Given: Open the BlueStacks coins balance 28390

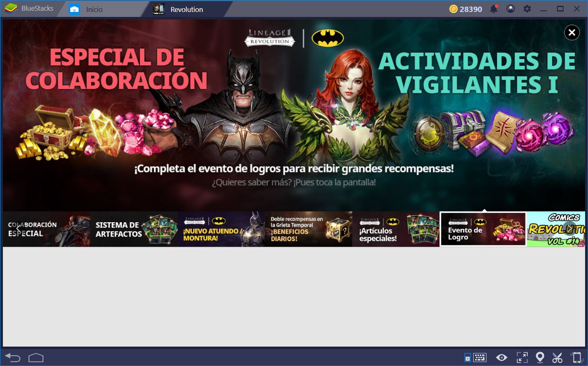Looking at the screenshot, I should click(466, 9).
